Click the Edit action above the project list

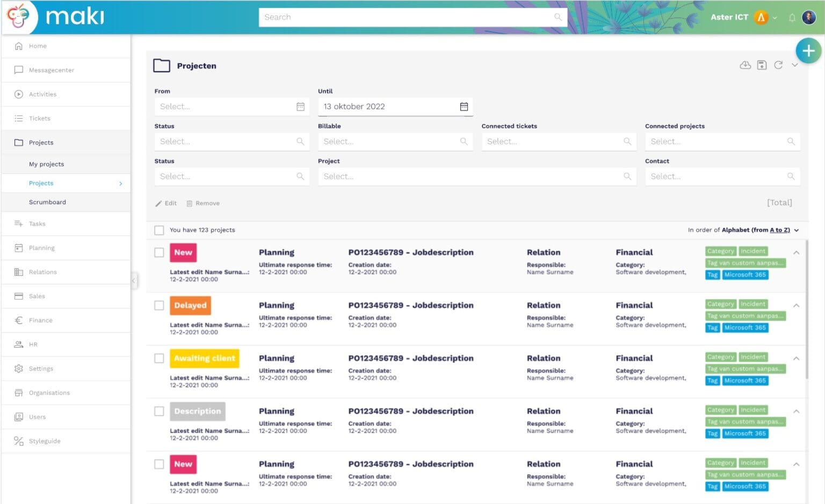(167, 203)
